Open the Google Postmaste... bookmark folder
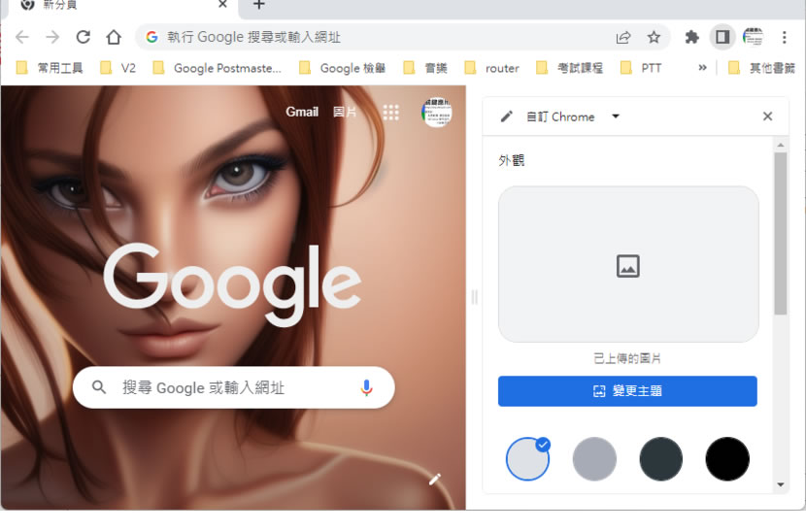This screenshot has height=532, width=806. 218,68
